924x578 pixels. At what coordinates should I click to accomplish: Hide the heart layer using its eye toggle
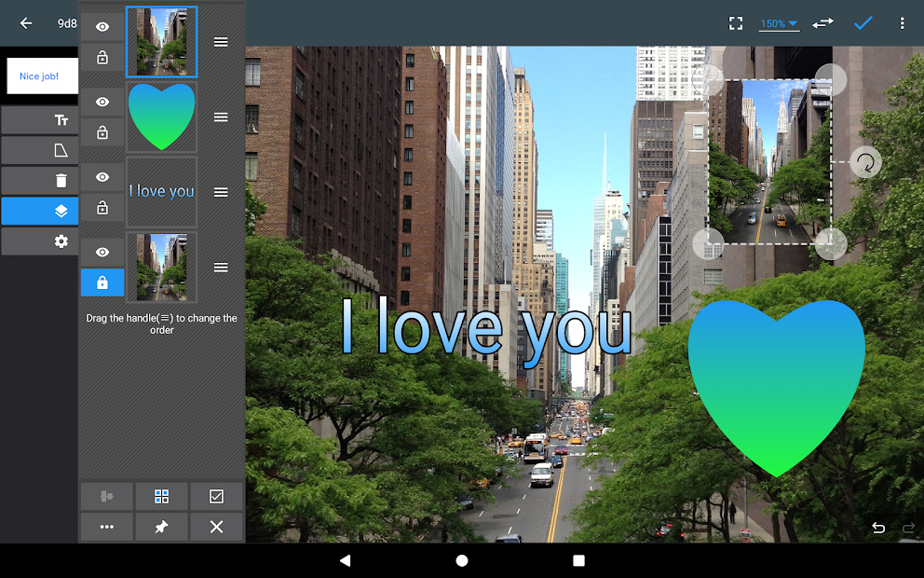click(102, 102)
